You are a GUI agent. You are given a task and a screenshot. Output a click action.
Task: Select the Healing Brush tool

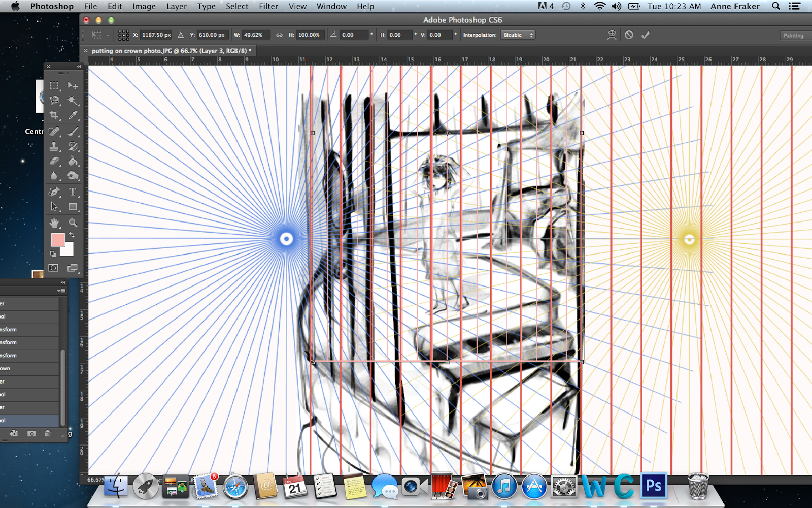[x=54, y=132]
